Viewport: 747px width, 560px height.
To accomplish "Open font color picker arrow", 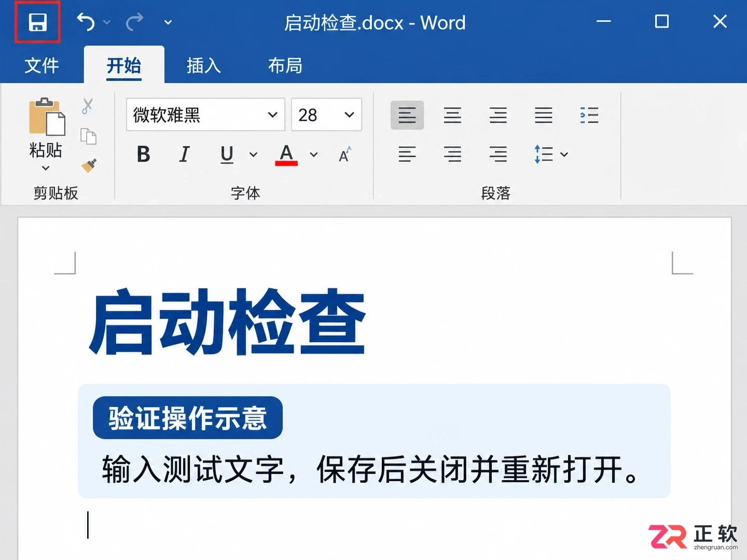I will point(314,155).
